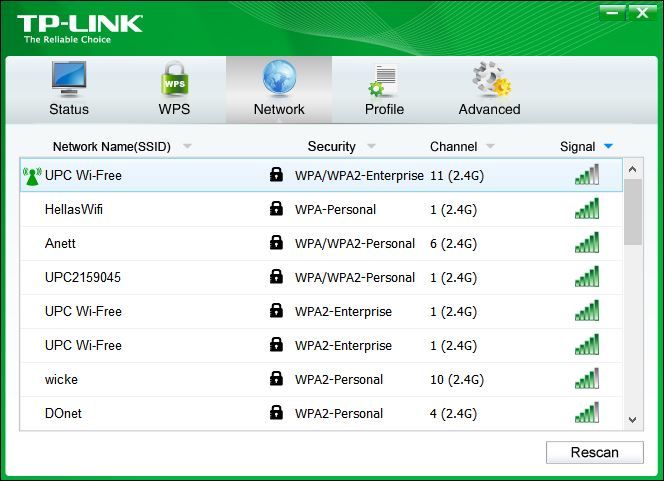Click signal bars of channel 11 network
Image resolution: width=664 pixels, height=481 pixels.
coord(587,174)
